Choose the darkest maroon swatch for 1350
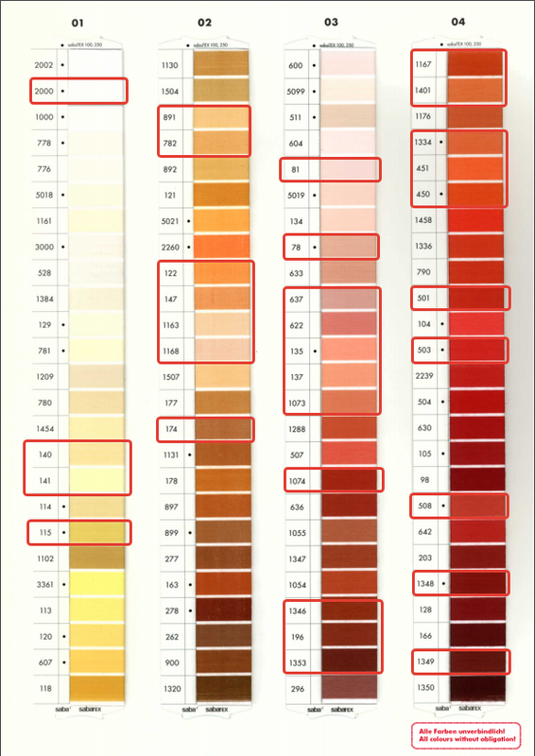The height and width of the screenshot is (756, 535). (x=477, y=687)
